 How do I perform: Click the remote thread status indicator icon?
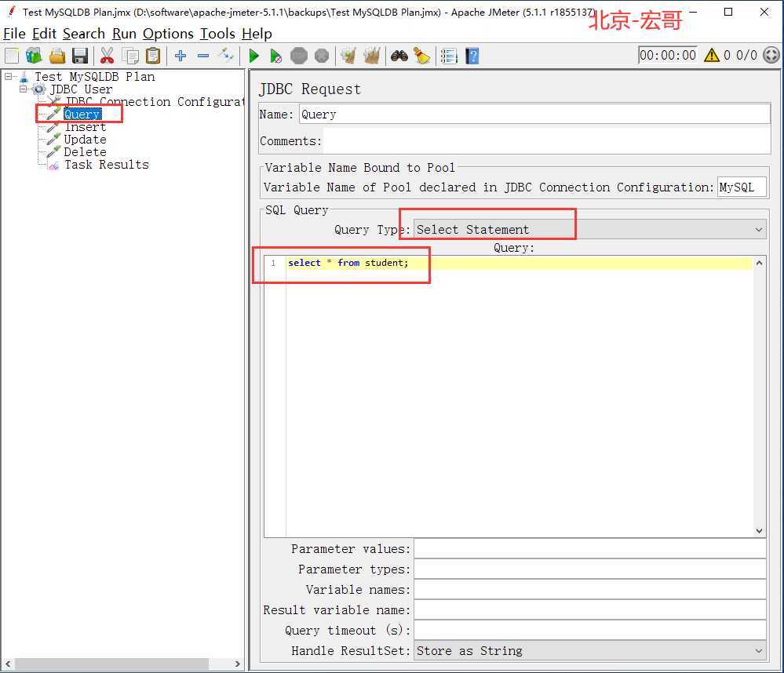click(771, 55)
